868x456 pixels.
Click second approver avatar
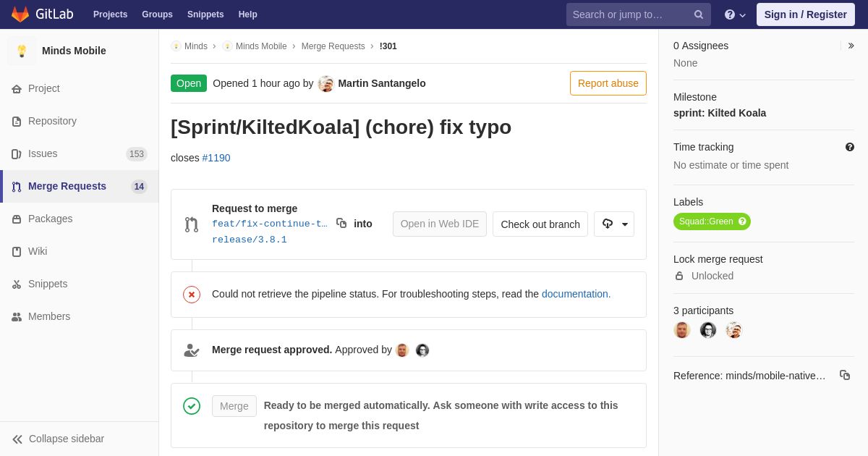pyautogui.click(x=422, y=350)
